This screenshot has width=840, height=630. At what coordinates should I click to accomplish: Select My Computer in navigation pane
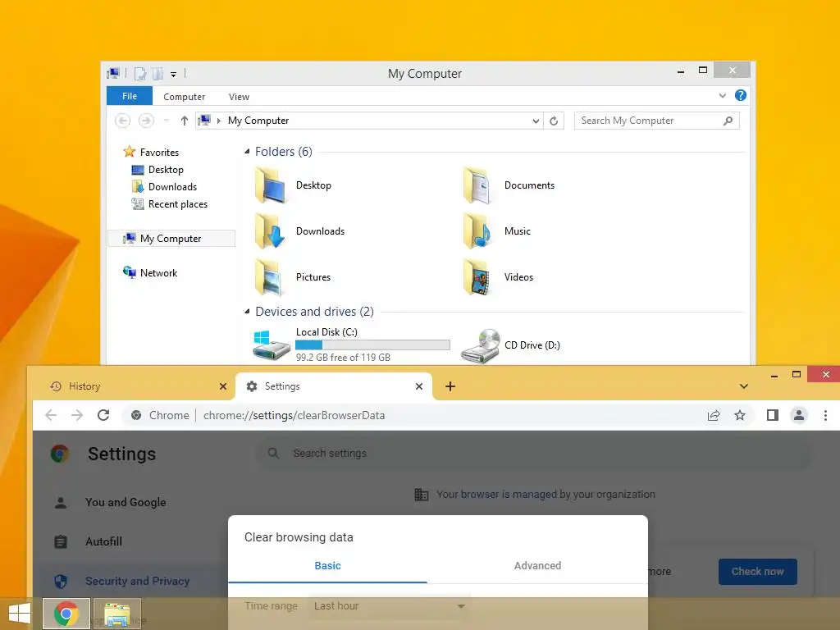tap(171, 239)
